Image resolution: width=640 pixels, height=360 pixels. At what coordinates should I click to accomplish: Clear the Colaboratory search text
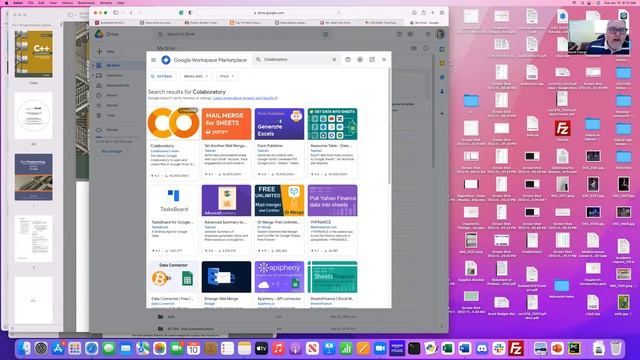tap(334, 60)
